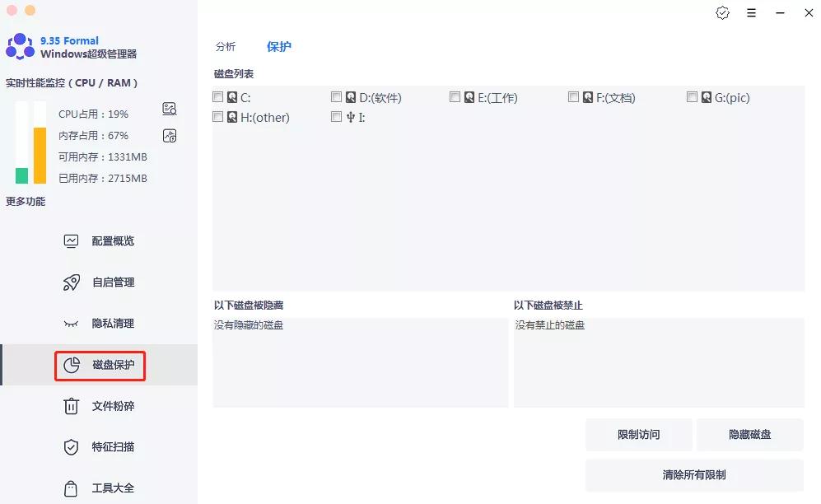
Task: Enable the checkbox for drive C:
Action: tap(217, 96)
